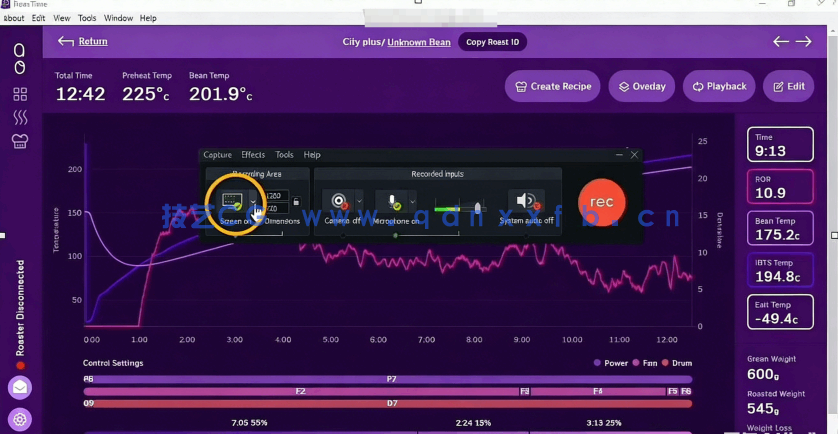Open the mail inbox icon in sidebar
The image size is (838, 434).
click(x=19, y=387)
